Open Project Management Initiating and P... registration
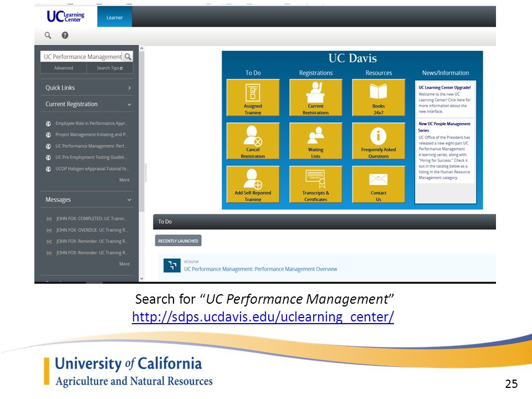532x399 pixels. click(x=92, y=135)
